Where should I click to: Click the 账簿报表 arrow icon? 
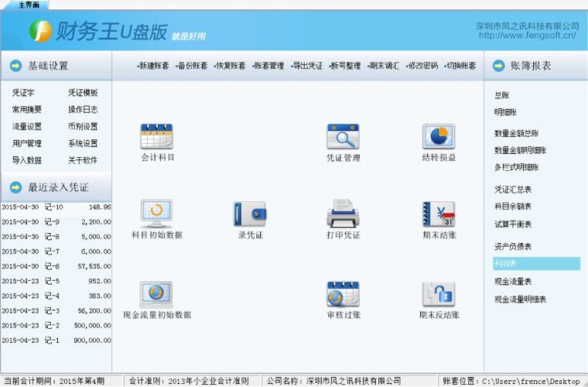(x=498, y=66)
